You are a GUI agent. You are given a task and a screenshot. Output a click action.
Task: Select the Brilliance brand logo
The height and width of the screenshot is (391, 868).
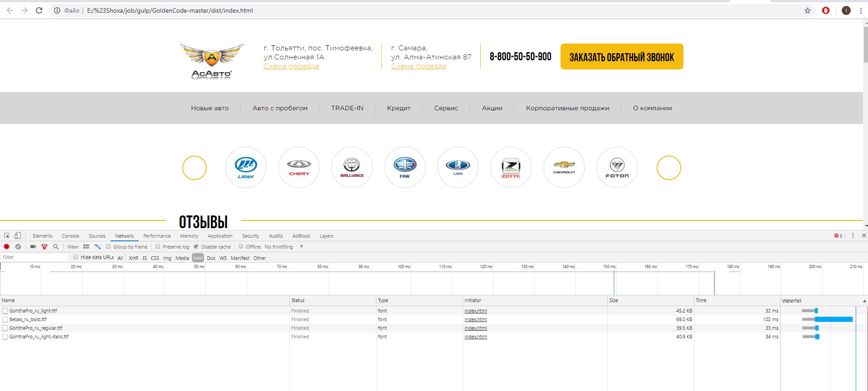[352, 167]
